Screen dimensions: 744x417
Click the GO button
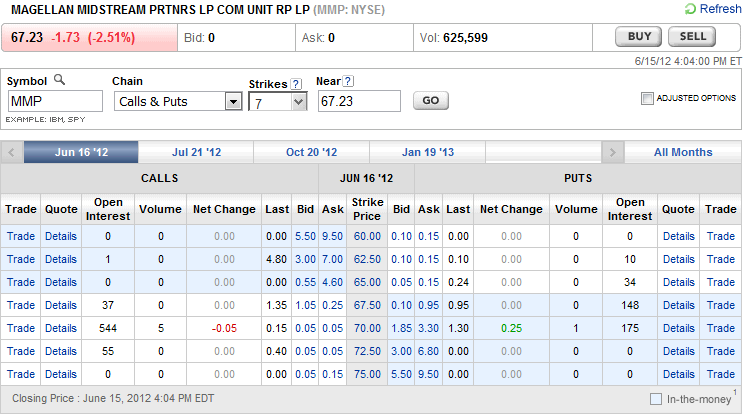tap(431, 101)
